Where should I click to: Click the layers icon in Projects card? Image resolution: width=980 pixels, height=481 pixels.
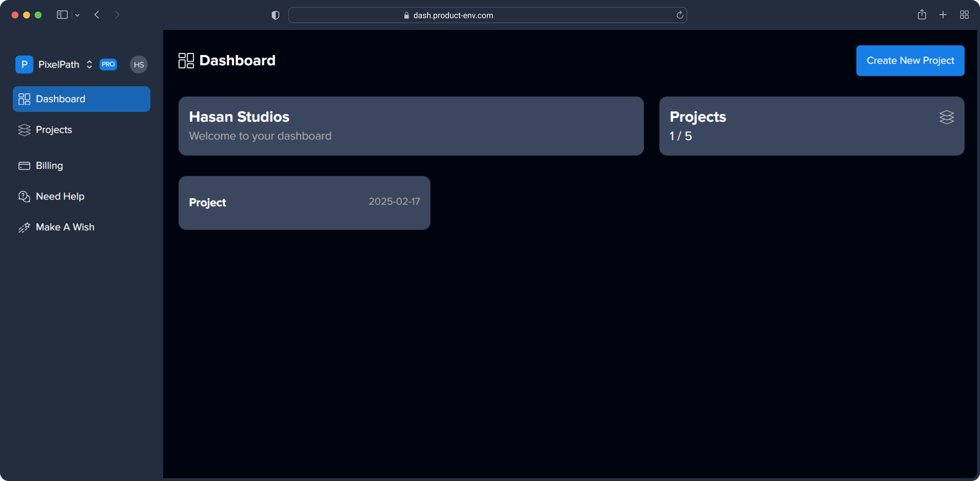coord(947,117)
